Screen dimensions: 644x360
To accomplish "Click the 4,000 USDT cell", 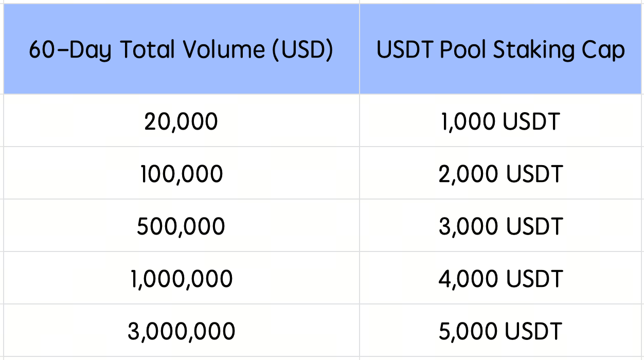I will (x=500, y=279).
